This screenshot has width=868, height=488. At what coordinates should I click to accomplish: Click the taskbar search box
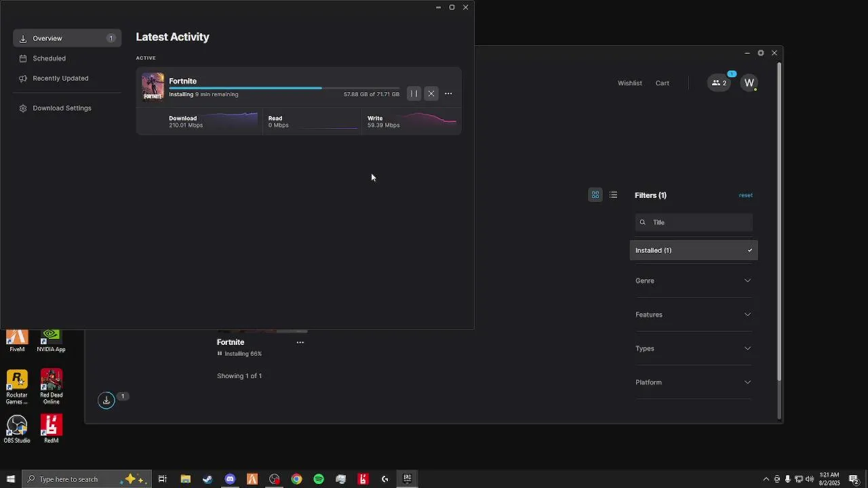pos(87,479)
